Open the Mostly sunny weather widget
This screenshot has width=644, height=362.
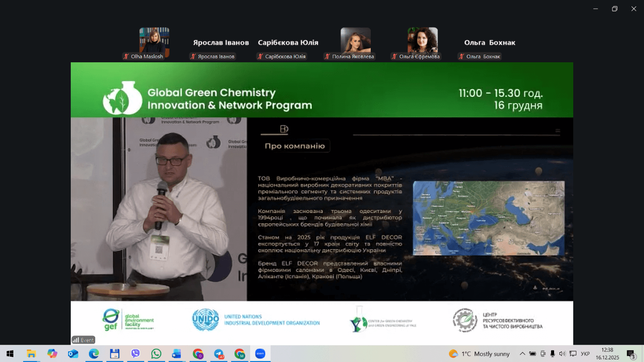(x=480, y=354)
